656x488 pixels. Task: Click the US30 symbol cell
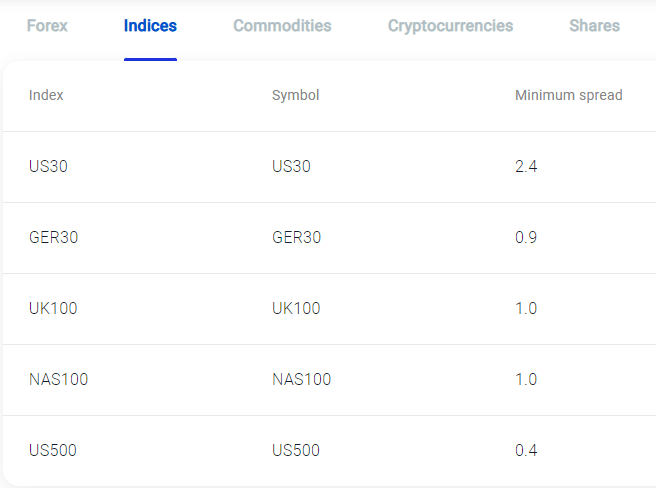tap(291, 166)
